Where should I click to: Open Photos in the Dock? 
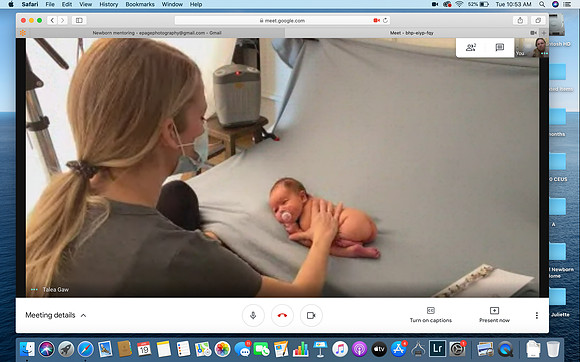[x=222, y=349]
